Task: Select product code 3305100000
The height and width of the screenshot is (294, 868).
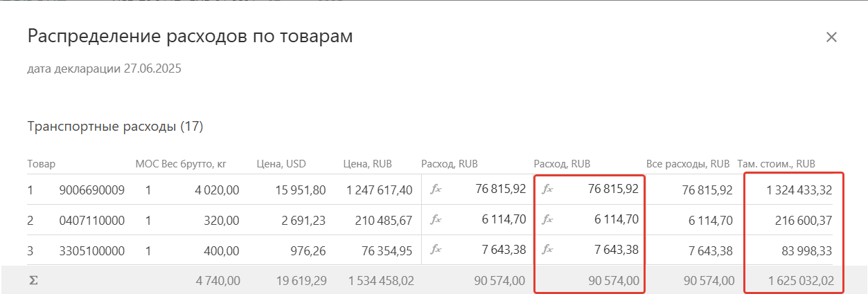Action: [92, 250]
